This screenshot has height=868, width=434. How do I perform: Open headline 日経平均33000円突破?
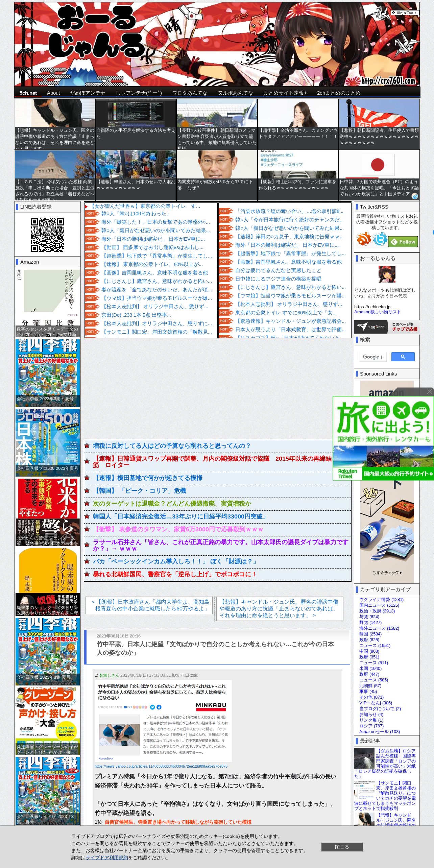(180, 516)
